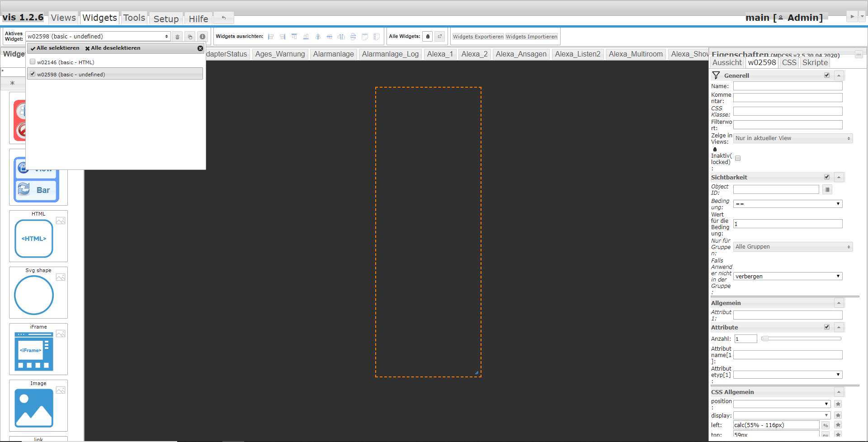Open the Attributetyp[1] dropdown
868x442 pixels.
tap(788, 375)
